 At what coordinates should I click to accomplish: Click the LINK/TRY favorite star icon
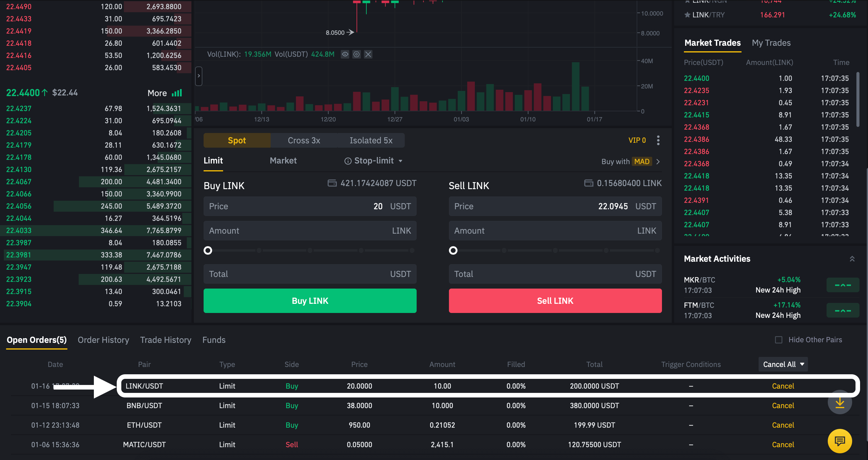click(687, 15)
